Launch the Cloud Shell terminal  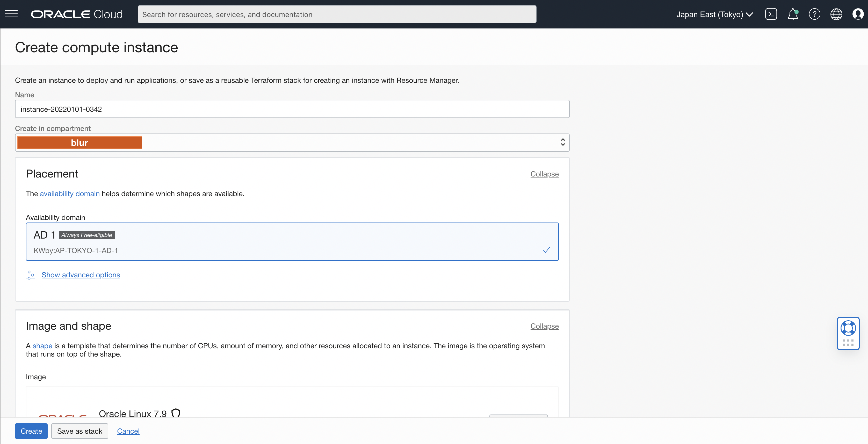tap(771, 14)
